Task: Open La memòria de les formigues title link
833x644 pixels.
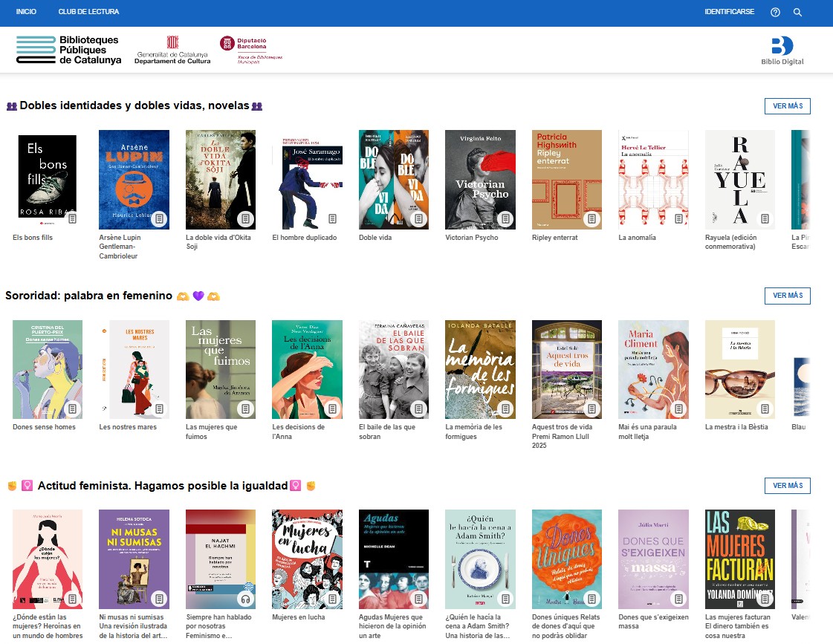Action: [x=473, y=432]
